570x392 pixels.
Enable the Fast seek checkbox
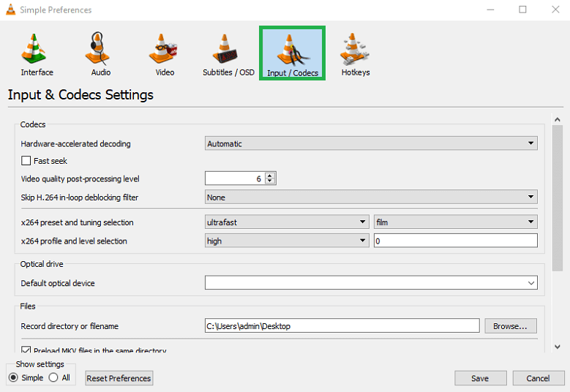(x=26, y=161)
